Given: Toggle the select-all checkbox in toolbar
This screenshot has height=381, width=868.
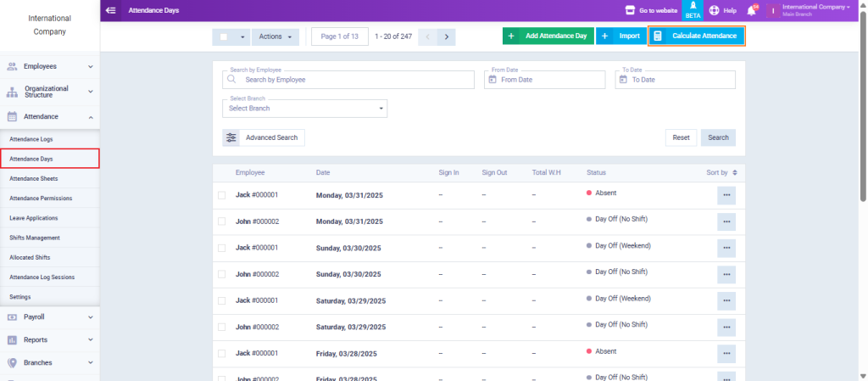Looking at the screenshot, I should click(x=224, y=37).
